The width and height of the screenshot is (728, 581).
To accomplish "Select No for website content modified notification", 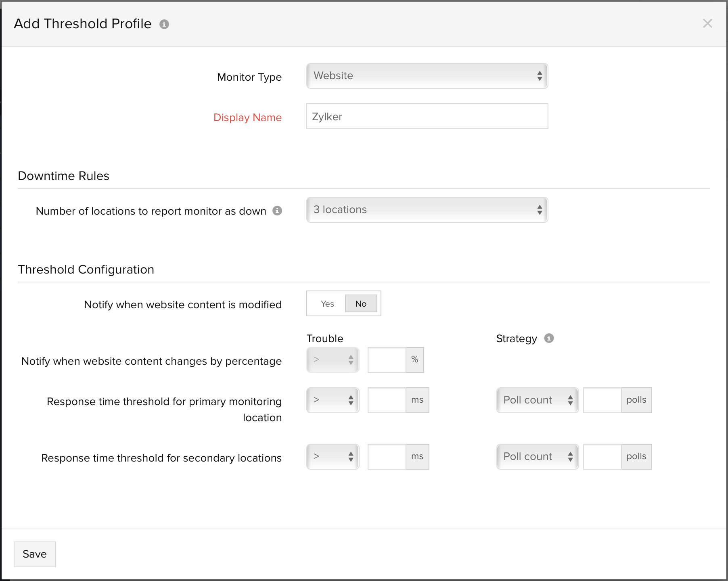I will click(361, 303).
